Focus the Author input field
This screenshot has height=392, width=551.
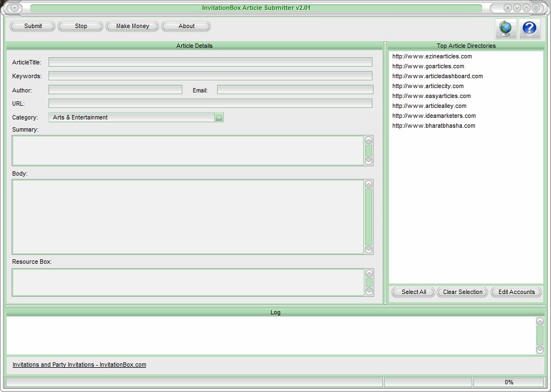115,90
